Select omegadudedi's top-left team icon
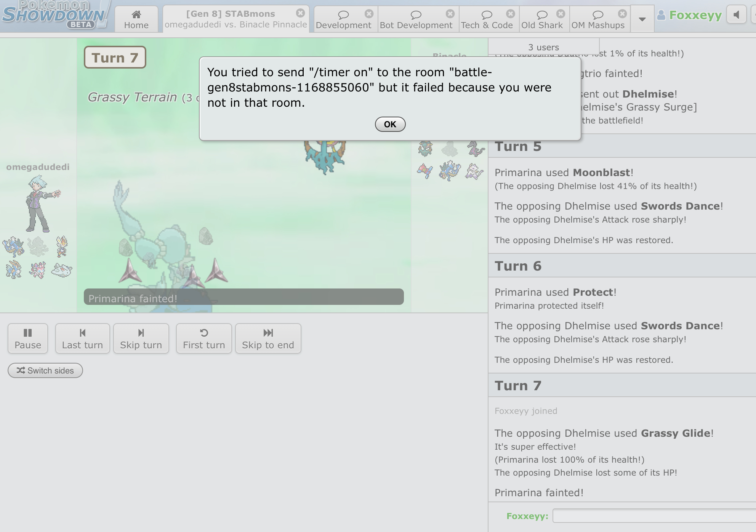 pos(13,246)
